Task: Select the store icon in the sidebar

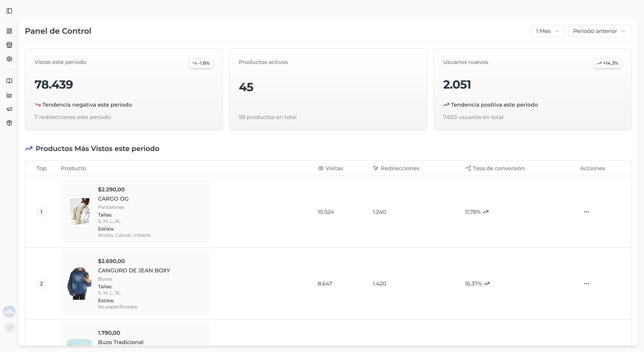Action: 9,45
